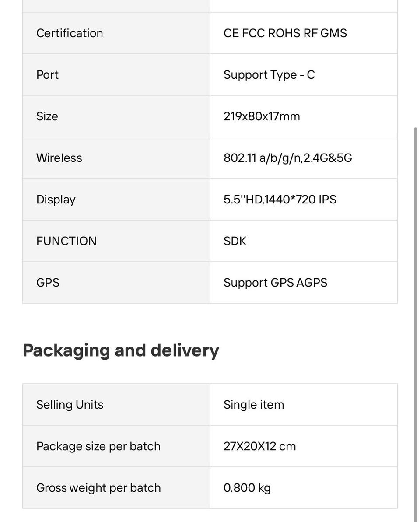The width and height of the screenshot is (420, 522).
Task: Click the vertical scrollbar thumb
Action: [x=416, y=324]
